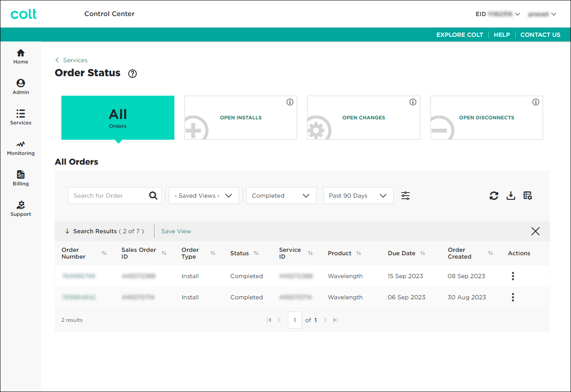The height and width of the screenshot is (392, 571).
Task: Sort by Due Date column
Action: tap(422, 253)
